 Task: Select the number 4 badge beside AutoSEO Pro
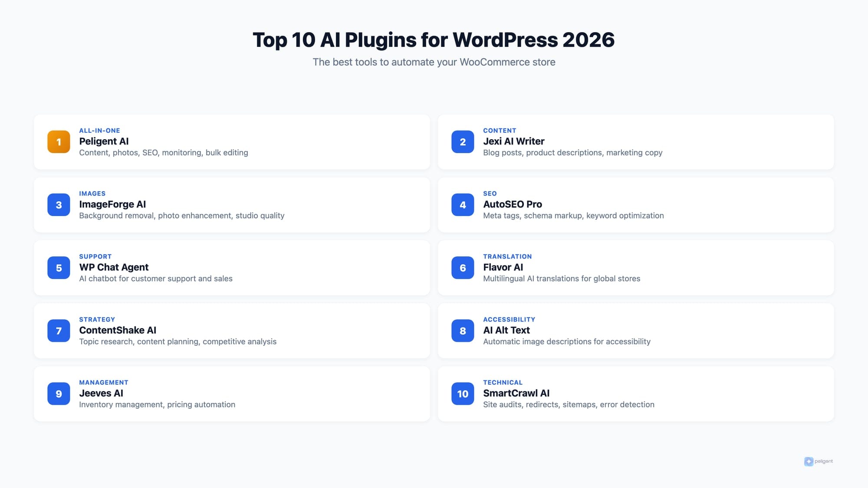pos(463,205)
